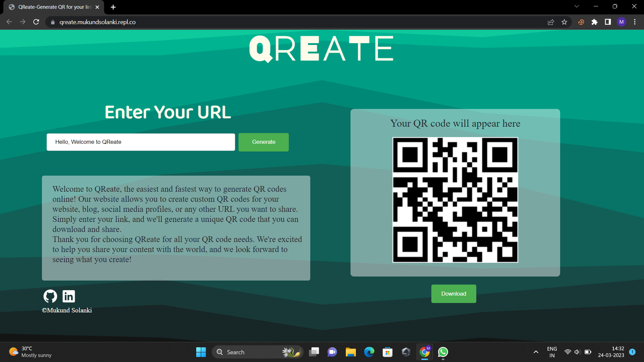Viewport: 644px width, 362px height.
Task: Expand hidden icons in the system tray
Action: [x=536, y=352]
